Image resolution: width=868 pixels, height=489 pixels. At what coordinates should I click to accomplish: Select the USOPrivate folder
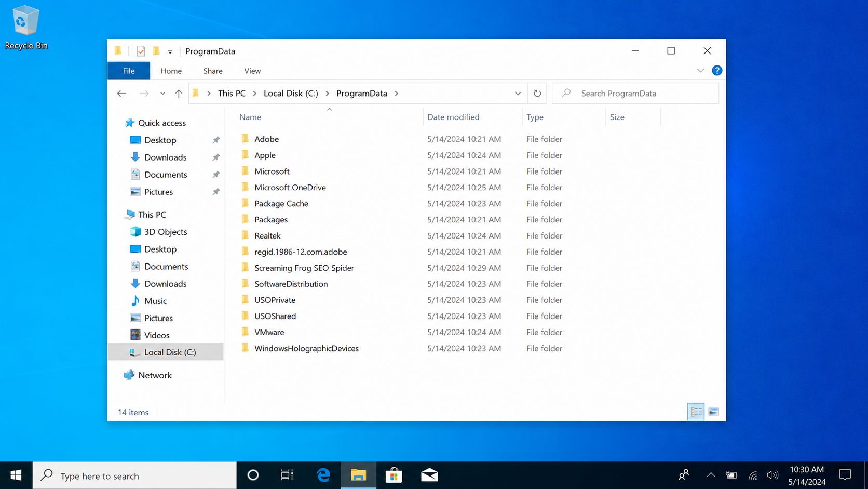tap(275, 300)
